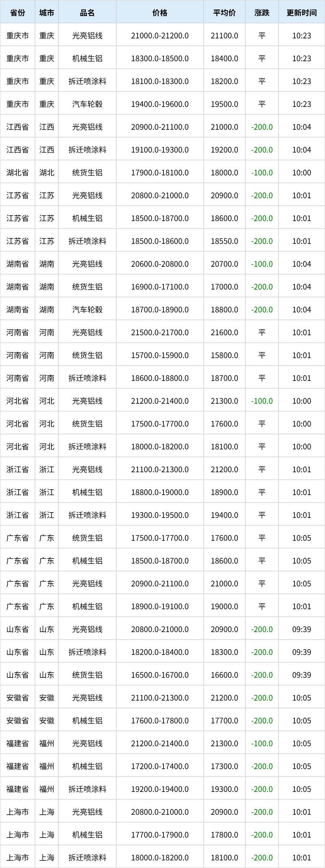Click the 17200.0-17400.0 price cell
This screenshot has width=325, height=868.
160,766
